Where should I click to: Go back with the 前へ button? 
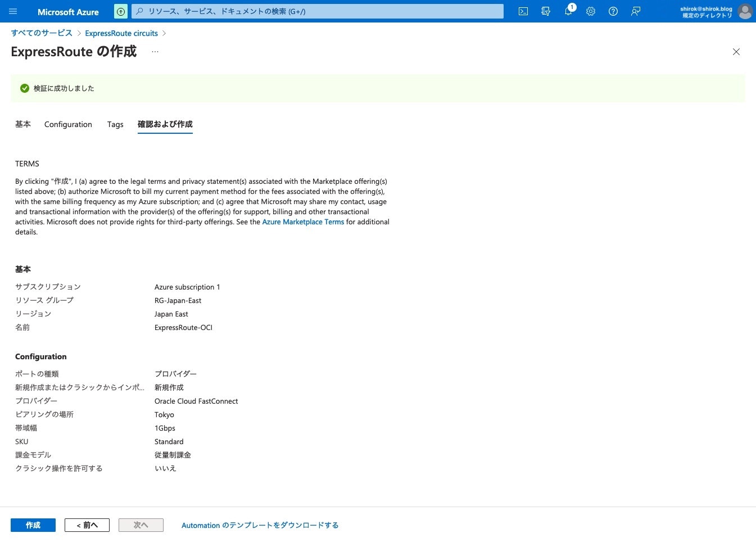87,525
